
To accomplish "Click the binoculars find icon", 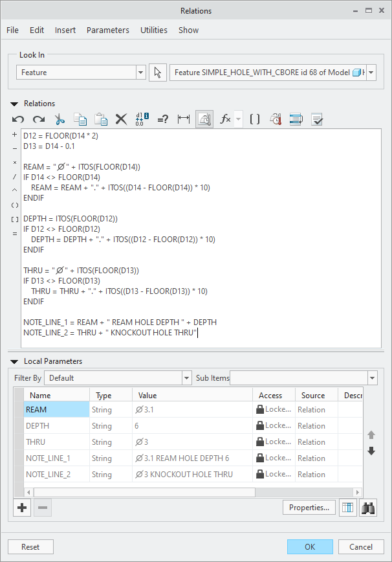I will pyautogui.click(x=369, y=508).
